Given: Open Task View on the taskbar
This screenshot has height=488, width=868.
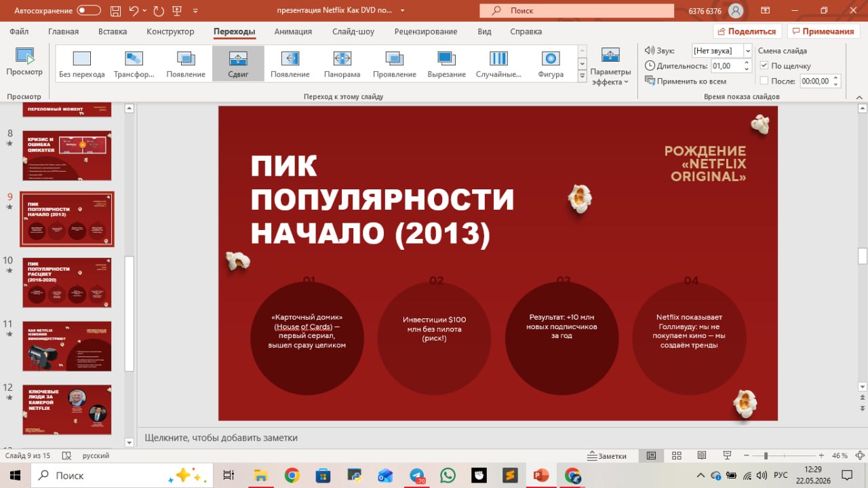Looking at the screenshot, I should pyautogui.click(x=229, y=476).
